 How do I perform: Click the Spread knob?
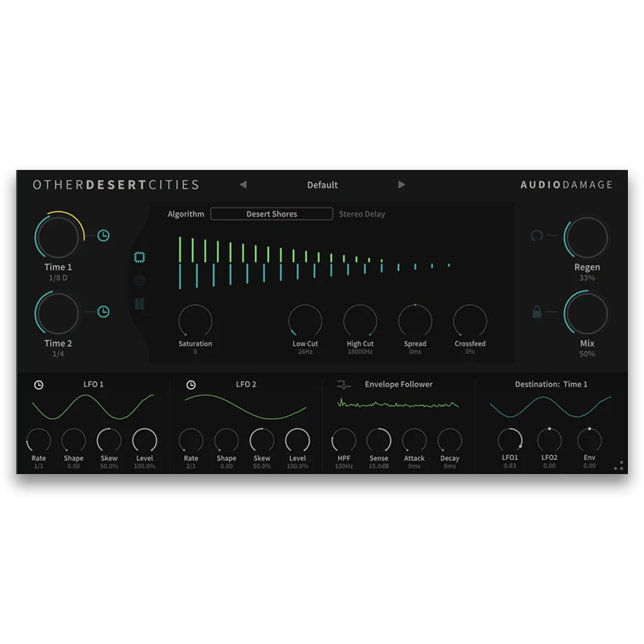click(415, 321)
